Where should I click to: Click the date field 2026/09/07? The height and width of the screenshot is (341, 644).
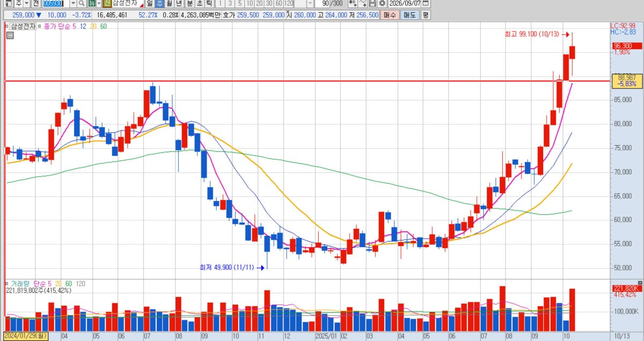pos(405,4)
